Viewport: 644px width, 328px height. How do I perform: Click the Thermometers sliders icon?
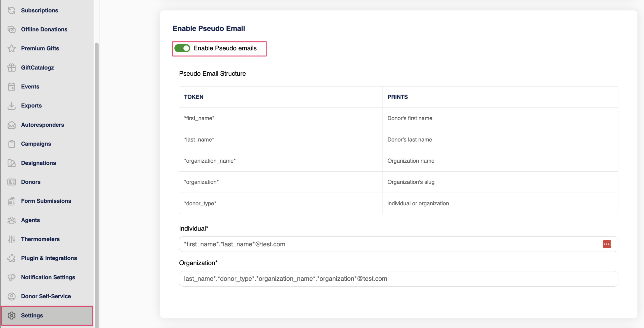click(x=12, y=239)
